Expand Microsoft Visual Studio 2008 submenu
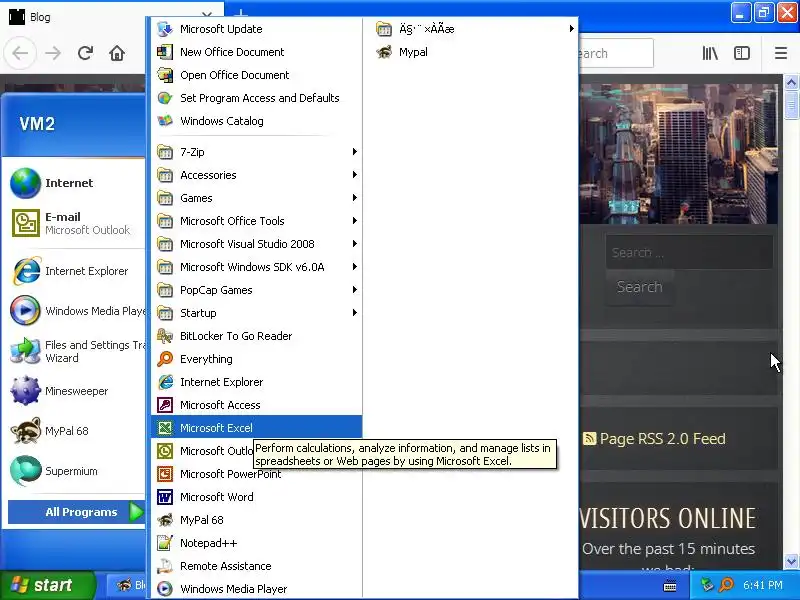 point(256,243)
